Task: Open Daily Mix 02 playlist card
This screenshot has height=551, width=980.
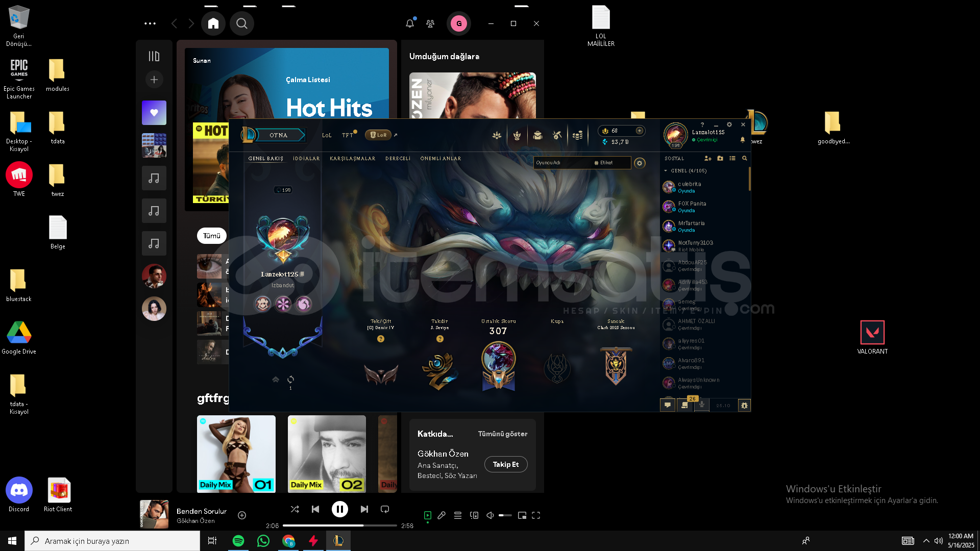Action: (x=327, y=454)
